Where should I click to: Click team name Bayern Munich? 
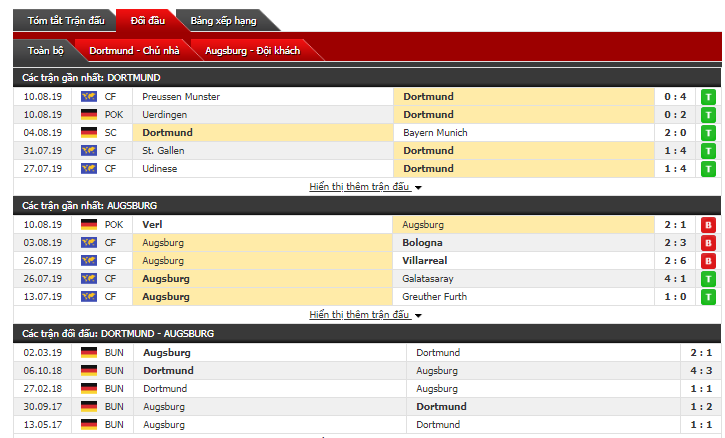(x=435, y=133)
